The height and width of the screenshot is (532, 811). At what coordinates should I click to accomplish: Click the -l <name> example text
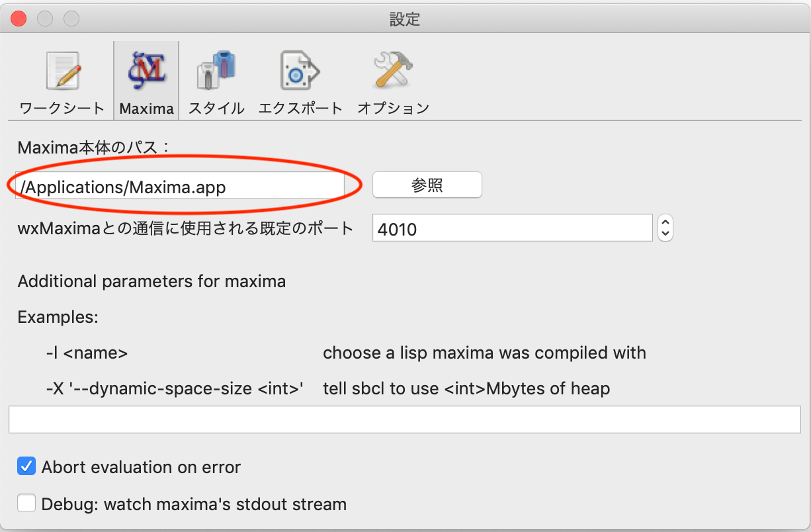(87, 353)
